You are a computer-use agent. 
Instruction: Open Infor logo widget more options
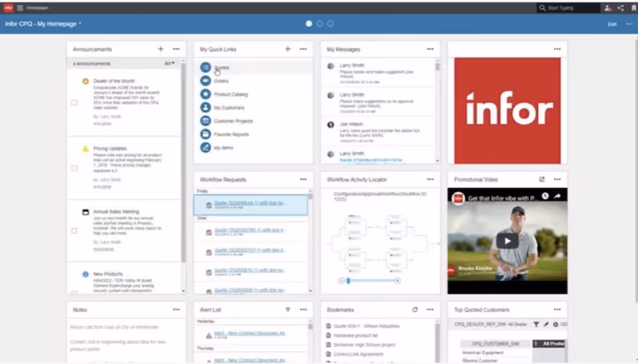(x=557, y=49)
